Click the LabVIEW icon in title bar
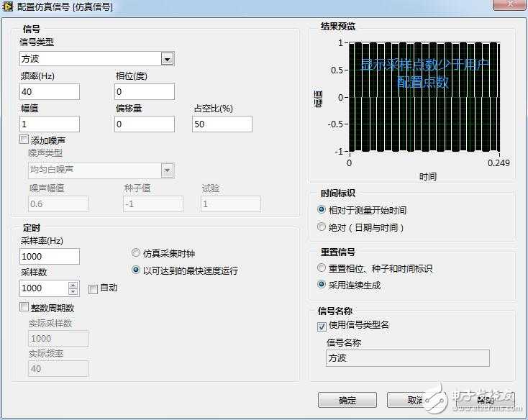 click(7, 6)
